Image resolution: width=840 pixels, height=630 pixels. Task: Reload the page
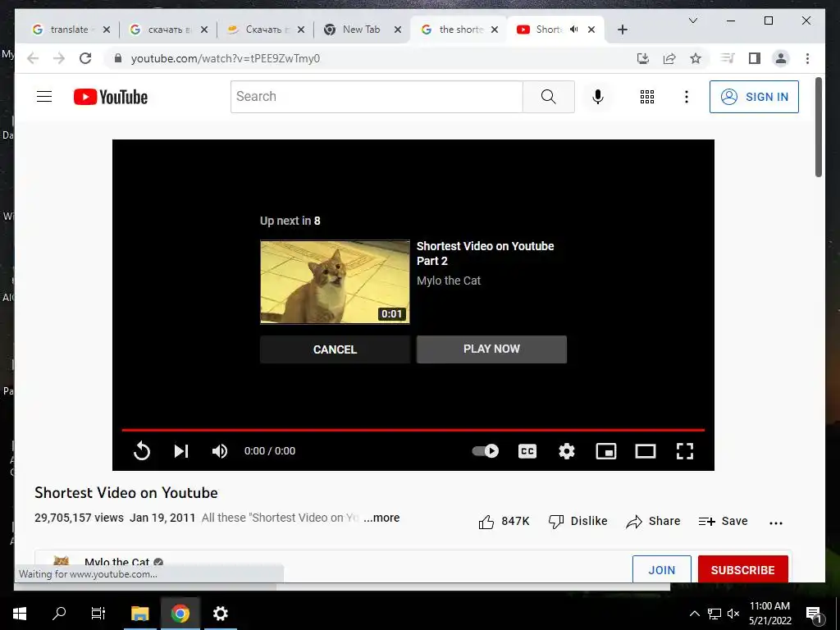point(85,58)
